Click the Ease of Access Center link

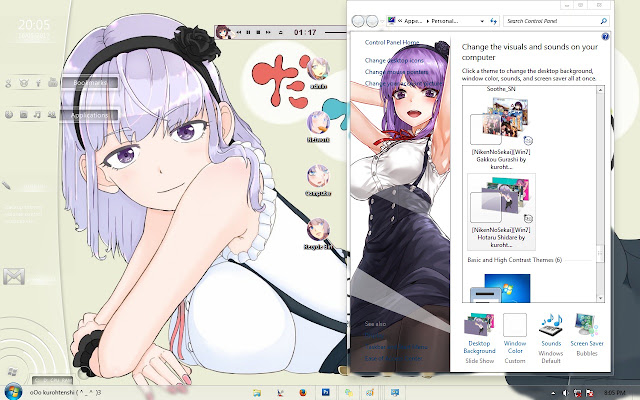pos(393,358)
